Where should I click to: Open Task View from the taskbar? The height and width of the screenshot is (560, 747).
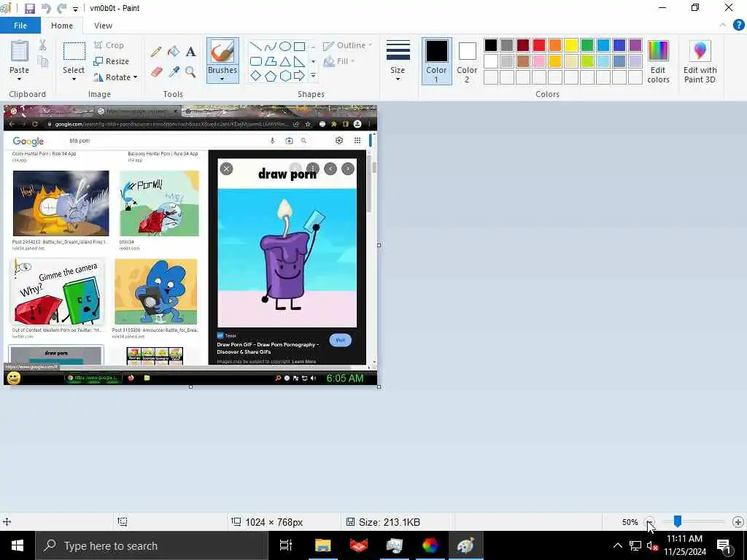[x=286, y=545]
